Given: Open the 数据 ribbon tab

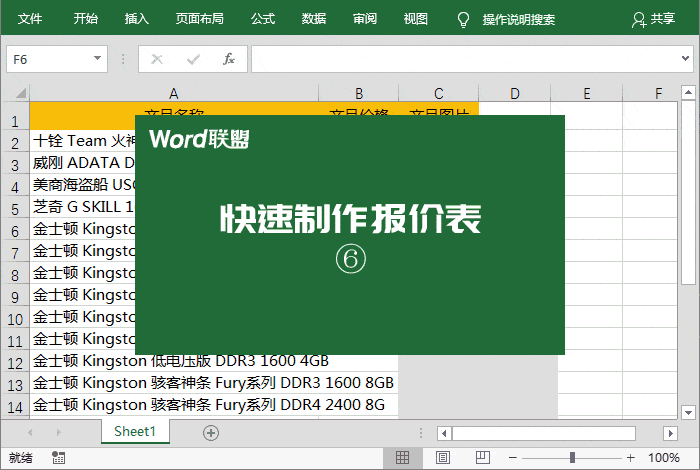Looking at the screenshot, I should coord(314,19).
